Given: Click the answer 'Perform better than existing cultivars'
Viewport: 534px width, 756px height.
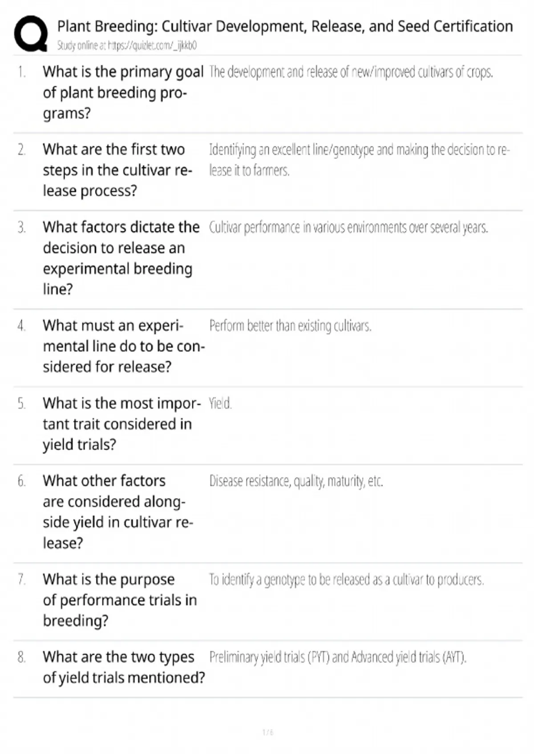Looking at the screenshot, I should click(x=290, y=326).
